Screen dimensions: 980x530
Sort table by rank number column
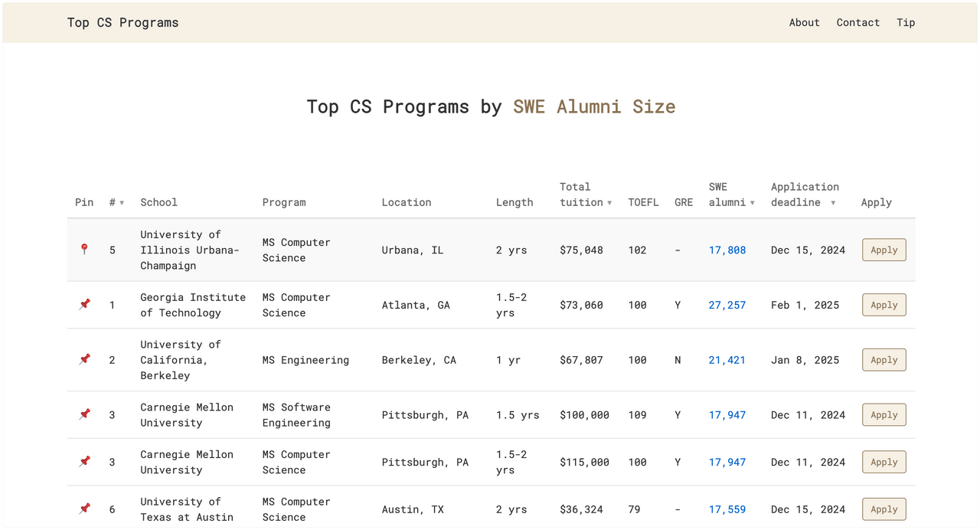(116, 202)
